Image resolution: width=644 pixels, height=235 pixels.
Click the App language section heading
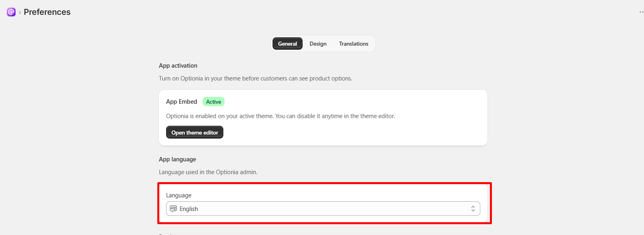tap(177, 159)
